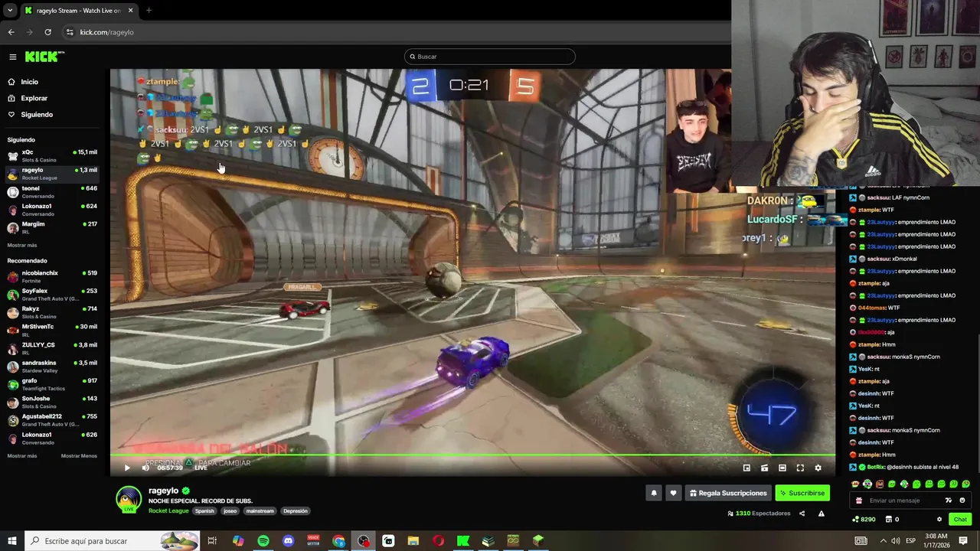Open Task View on taskbar
The image size is (980, 551).
[x=212, y=541]
